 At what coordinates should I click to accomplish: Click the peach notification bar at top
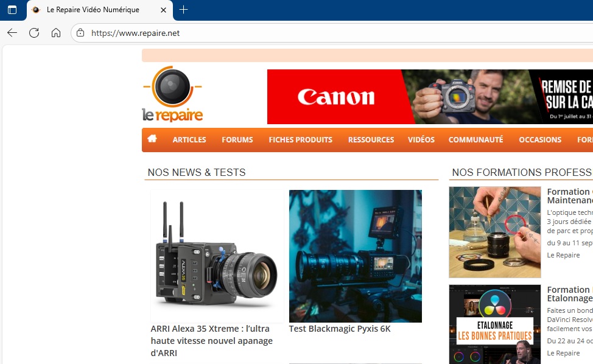367,55
